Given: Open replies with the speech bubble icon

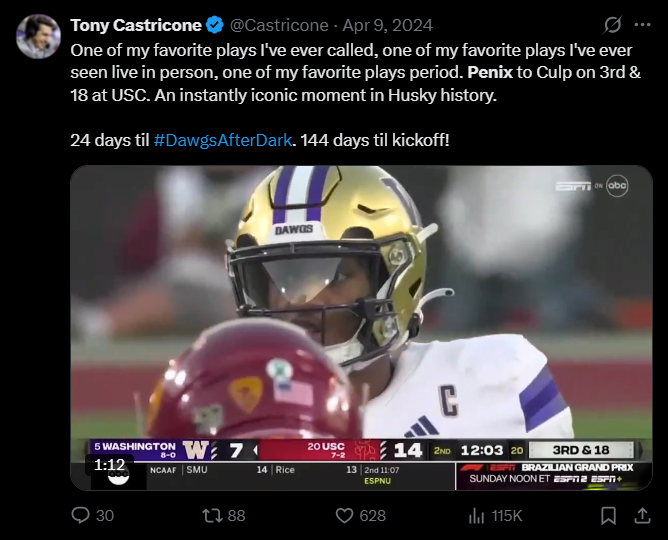Looking at the screenshot, I should pyautogui.click(x=80, y=516).
